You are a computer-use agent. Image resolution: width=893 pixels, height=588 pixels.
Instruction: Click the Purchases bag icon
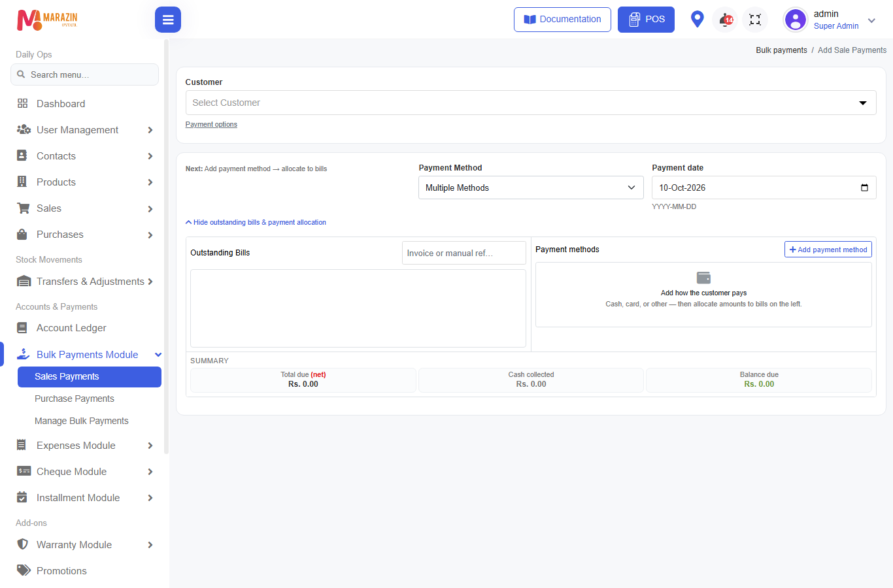pyautogui.click(x=22, y=234)
